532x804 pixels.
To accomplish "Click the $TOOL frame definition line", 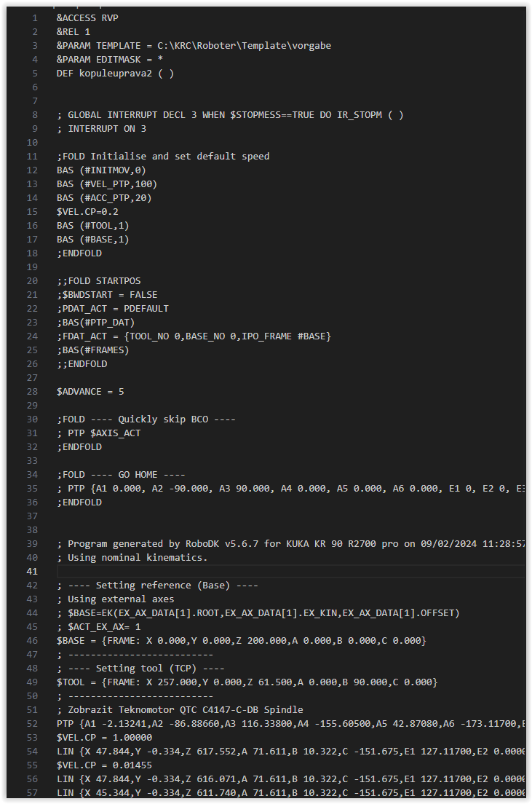I will [x=247, y=682].
